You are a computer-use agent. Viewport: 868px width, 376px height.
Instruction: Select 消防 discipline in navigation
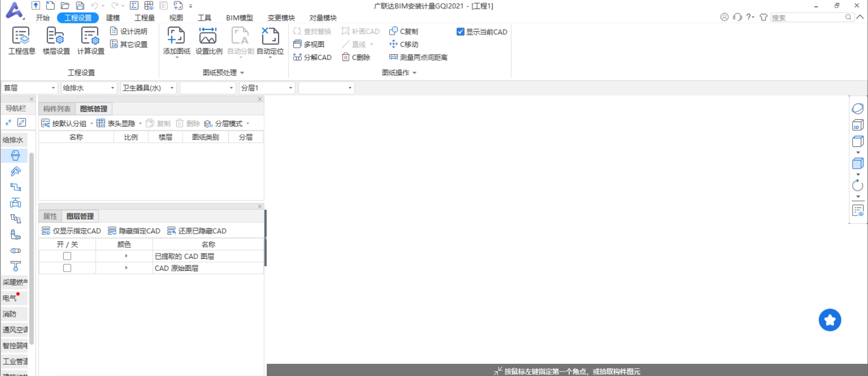click(14, 314)
